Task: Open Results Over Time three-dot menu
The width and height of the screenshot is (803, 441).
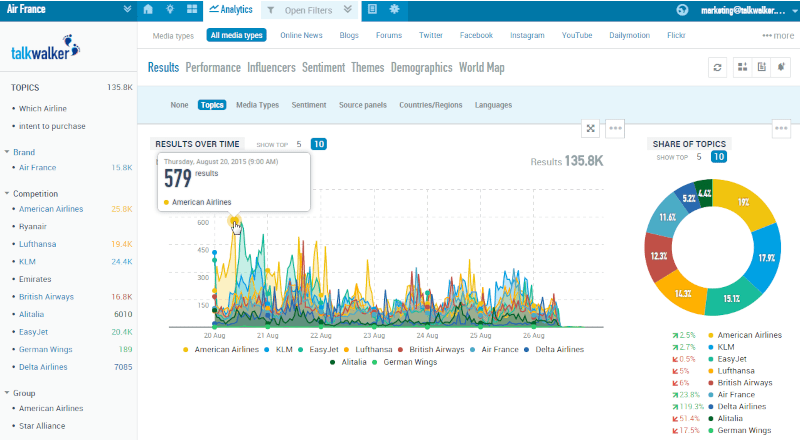Action: click(x=615, y=128)
